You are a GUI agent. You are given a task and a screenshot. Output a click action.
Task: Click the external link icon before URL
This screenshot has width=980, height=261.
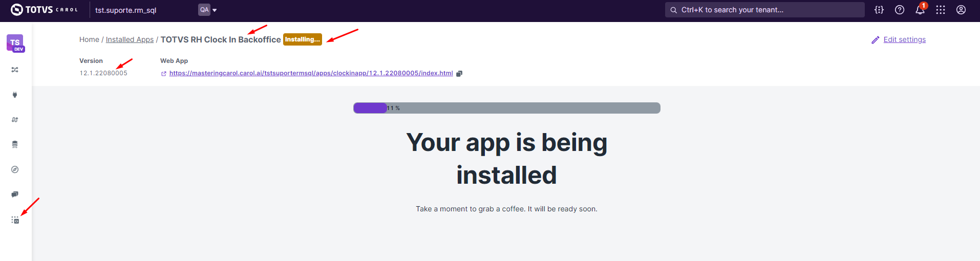164,74
